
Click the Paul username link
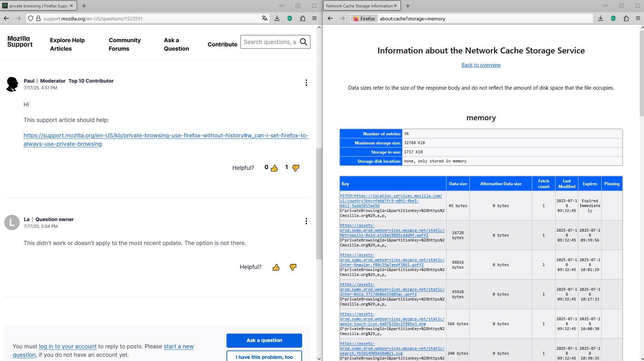29,81
